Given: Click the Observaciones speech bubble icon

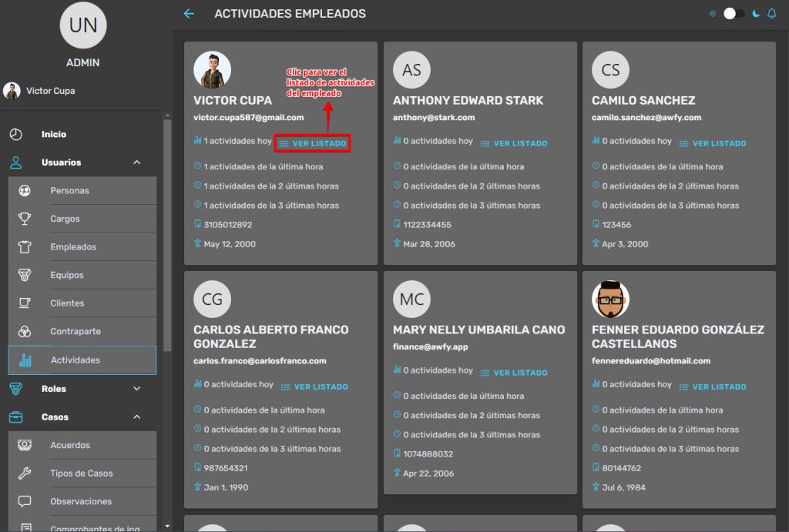Looking at the screenshot, I should coord(25,501).
